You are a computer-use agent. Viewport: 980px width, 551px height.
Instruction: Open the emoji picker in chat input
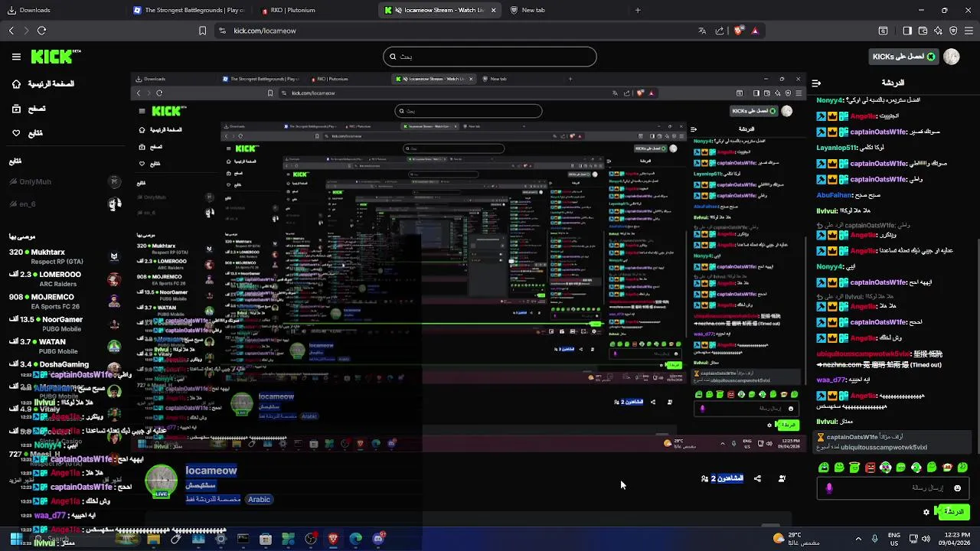pos(957,488)
